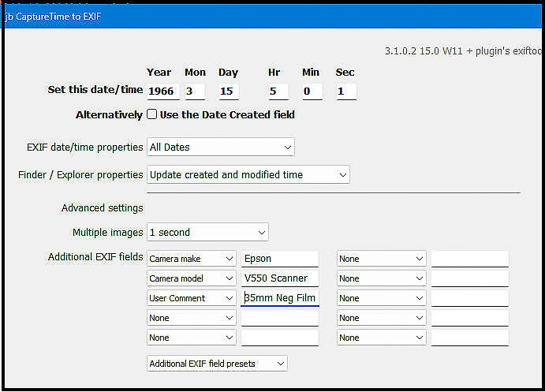Click the empty value field right of Epson row

(470, 259)
